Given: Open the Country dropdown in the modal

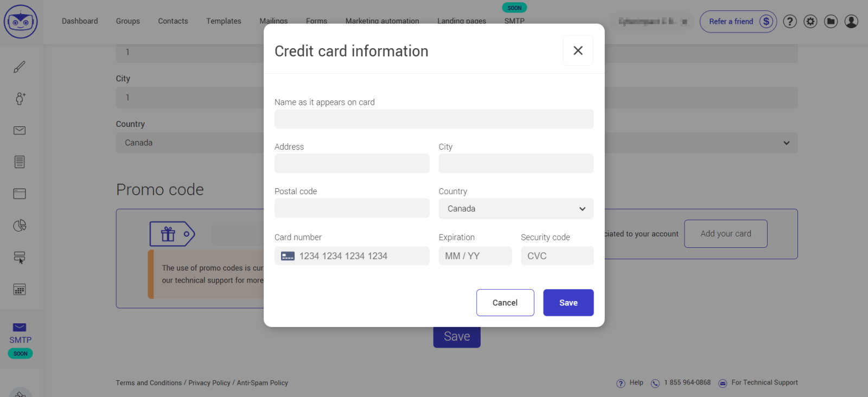Looking at the screenshot, I should [x=515, y=209].
